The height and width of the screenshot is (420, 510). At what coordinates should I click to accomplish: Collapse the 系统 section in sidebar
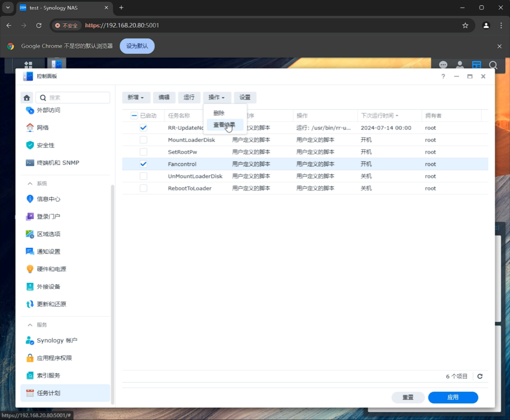point(30,183)
